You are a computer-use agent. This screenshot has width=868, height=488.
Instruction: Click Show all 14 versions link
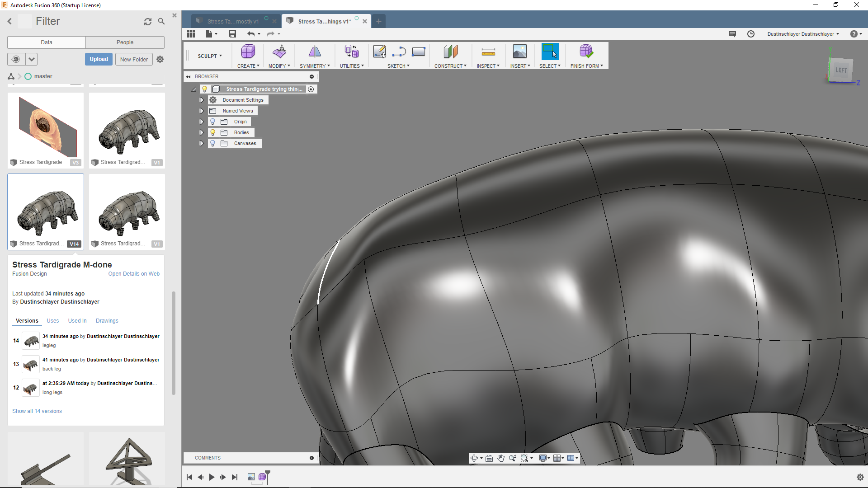(x=37, y=411)
